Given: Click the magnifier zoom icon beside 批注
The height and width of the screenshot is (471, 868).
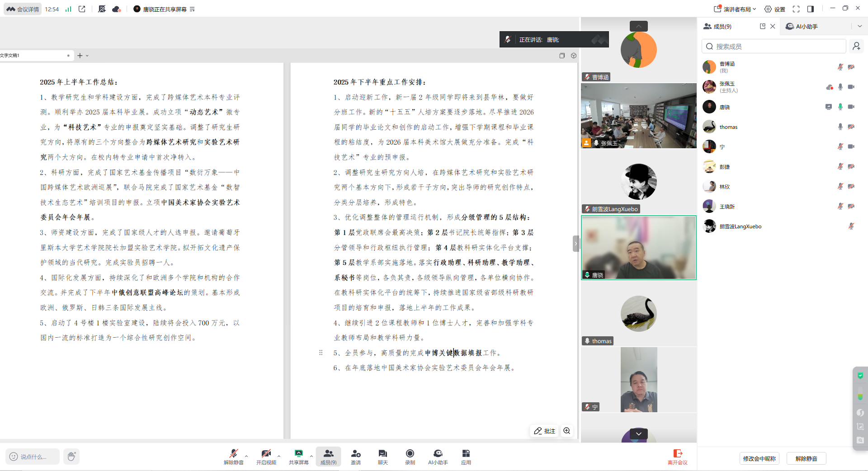Looking at the screenshot, I should 566,431.
